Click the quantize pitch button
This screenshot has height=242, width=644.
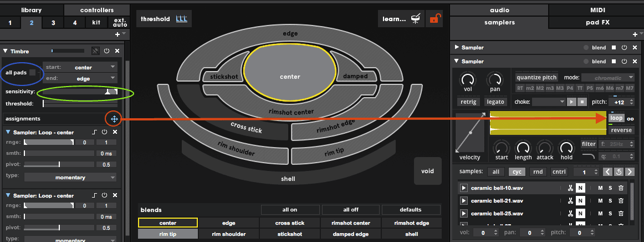pyautogui.click(x=538, y=78)
